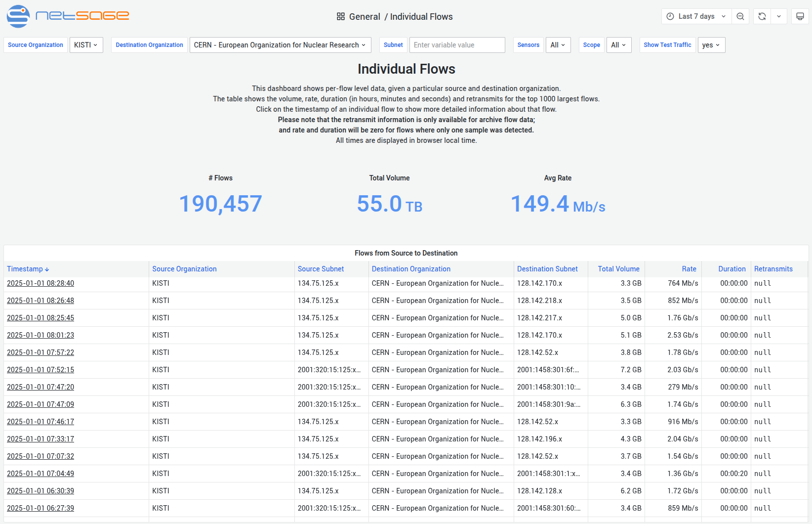Screen dimensions: 812x524
Task: Open flow 2025-01-01 07:46:17
Action: pos(41,422)
